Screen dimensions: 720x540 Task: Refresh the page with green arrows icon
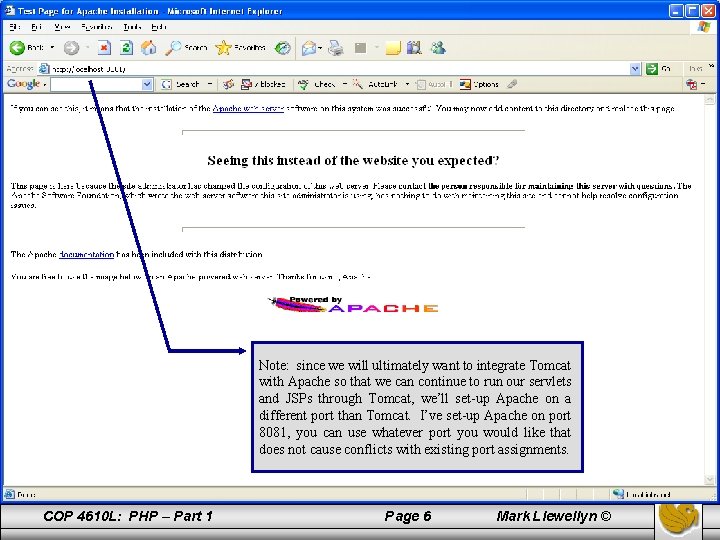(126, 47)
